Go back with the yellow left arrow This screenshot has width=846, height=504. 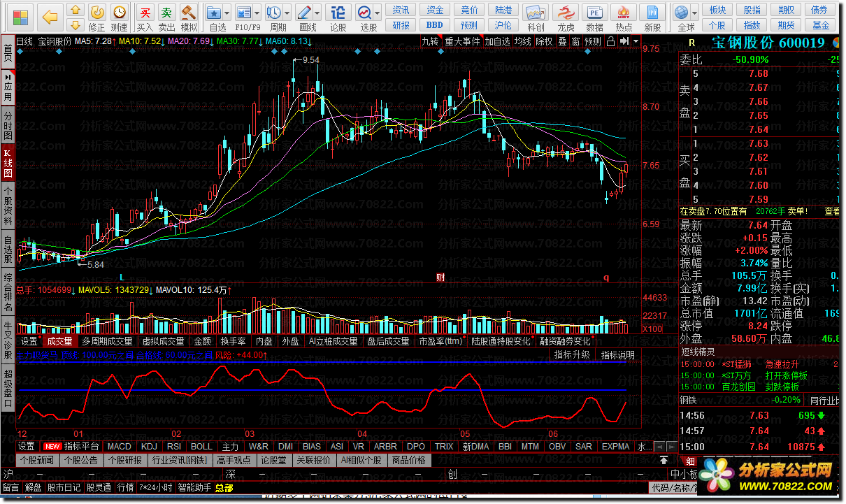pos(50,17)
